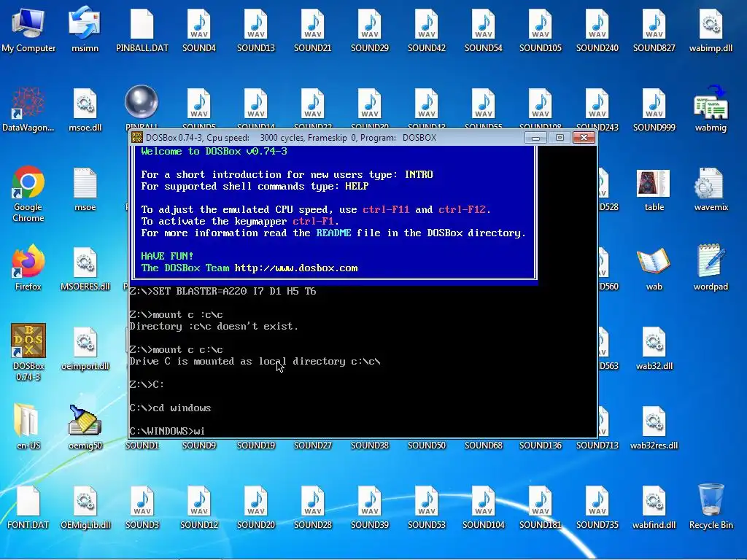Open the Recycle Bin
Image resolution: width=747 pixels, height=560 pixels.
pyautogui.click(x=711, y=500)
